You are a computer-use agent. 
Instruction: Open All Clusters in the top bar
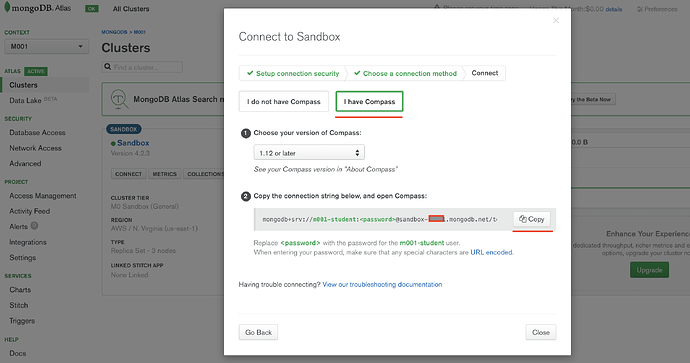(131, 9)
